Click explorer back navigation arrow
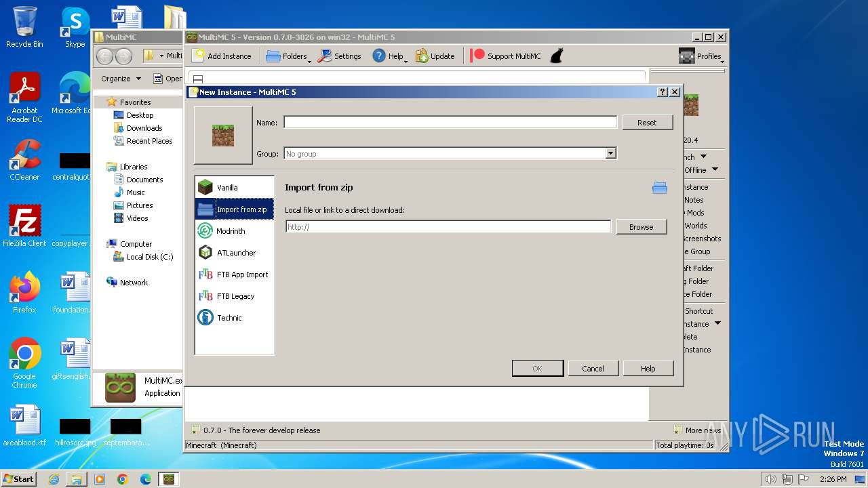 [105, 56]
